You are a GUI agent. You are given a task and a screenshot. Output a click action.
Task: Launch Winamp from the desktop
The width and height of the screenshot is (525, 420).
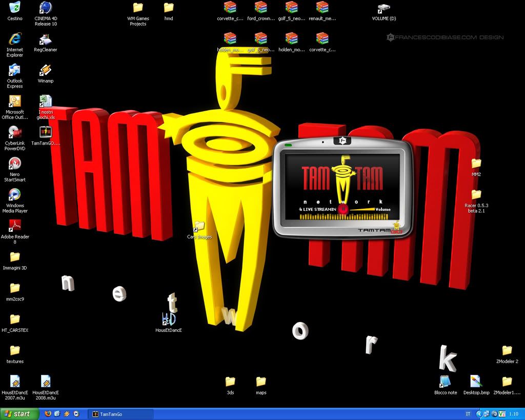(x=46, y=71)
